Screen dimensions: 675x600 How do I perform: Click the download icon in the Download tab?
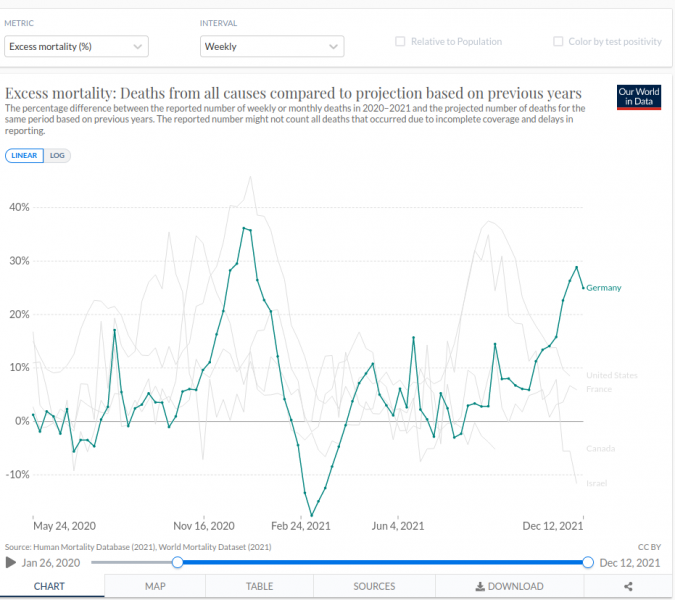480,587
